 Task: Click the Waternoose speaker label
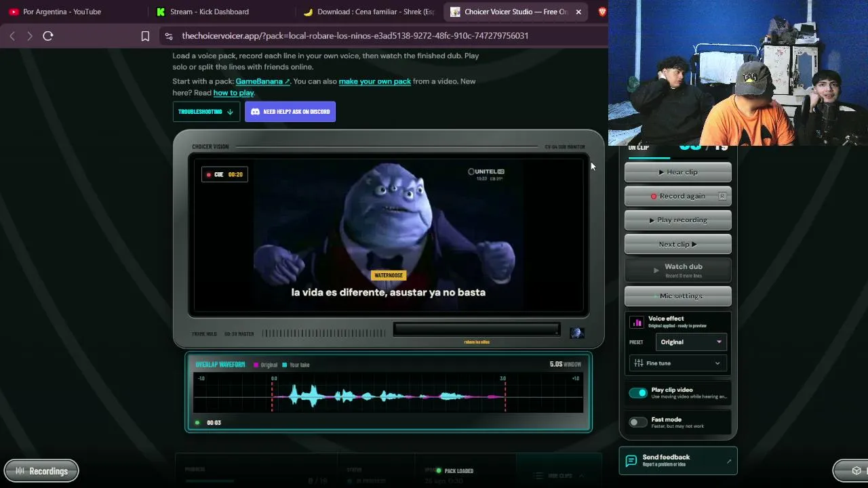tap(389, 275)
